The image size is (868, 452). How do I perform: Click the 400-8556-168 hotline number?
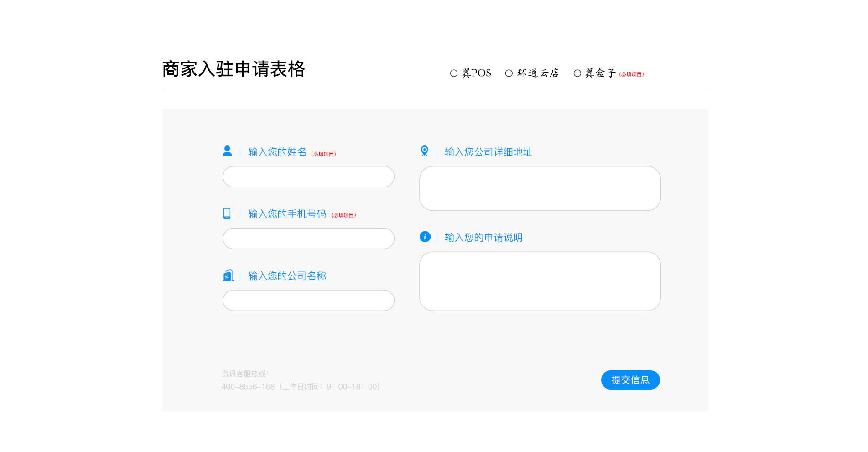tap(248, 387)
